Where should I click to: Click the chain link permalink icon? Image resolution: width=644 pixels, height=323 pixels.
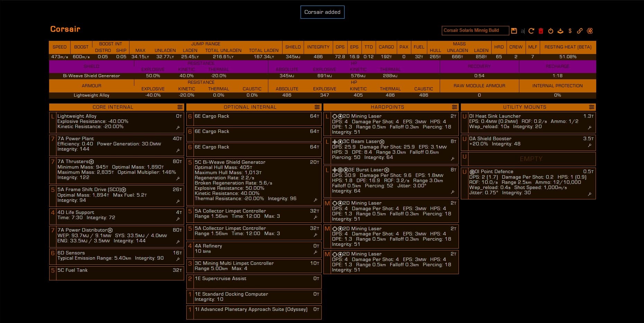pyautogui.click(x=580, y=31)
